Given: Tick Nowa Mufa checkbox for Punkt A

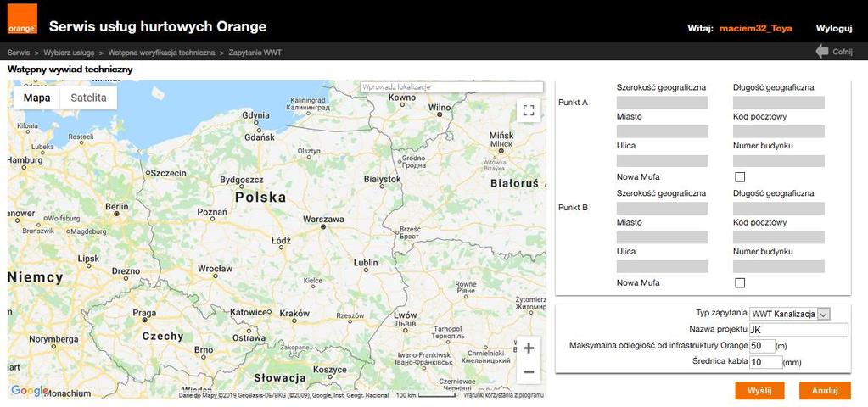Looking at the screenshot, I should pos(740,177).
